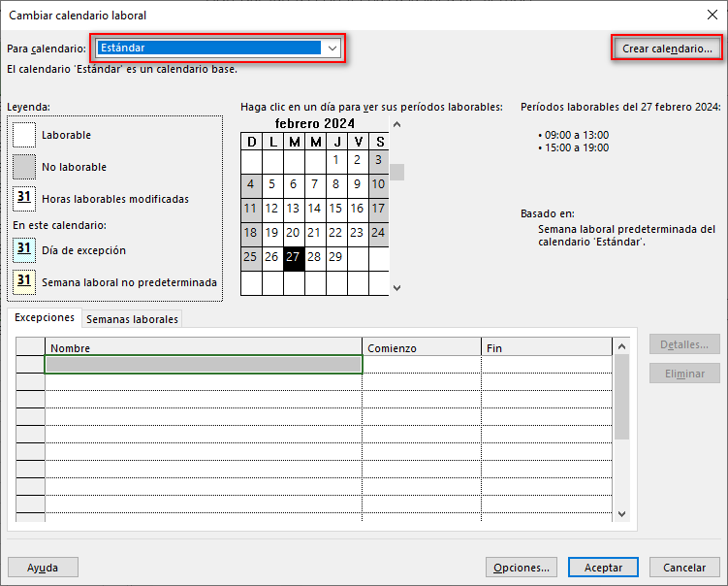The width and height of the screenshot is (728, 586).
Task: Select the 'Excepciones' tab
Action: click(45, 317)
